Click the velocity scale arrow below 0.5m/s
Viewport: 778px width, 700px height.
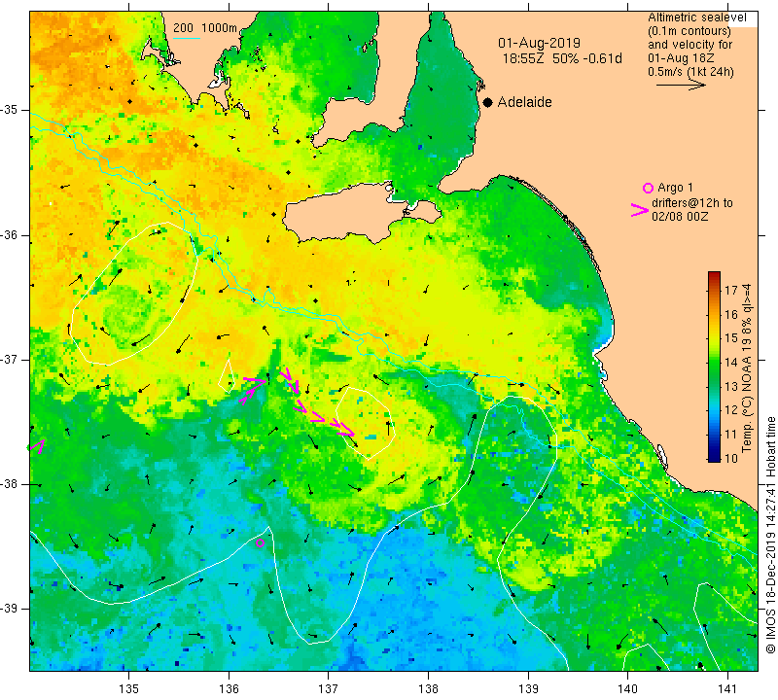681,86
